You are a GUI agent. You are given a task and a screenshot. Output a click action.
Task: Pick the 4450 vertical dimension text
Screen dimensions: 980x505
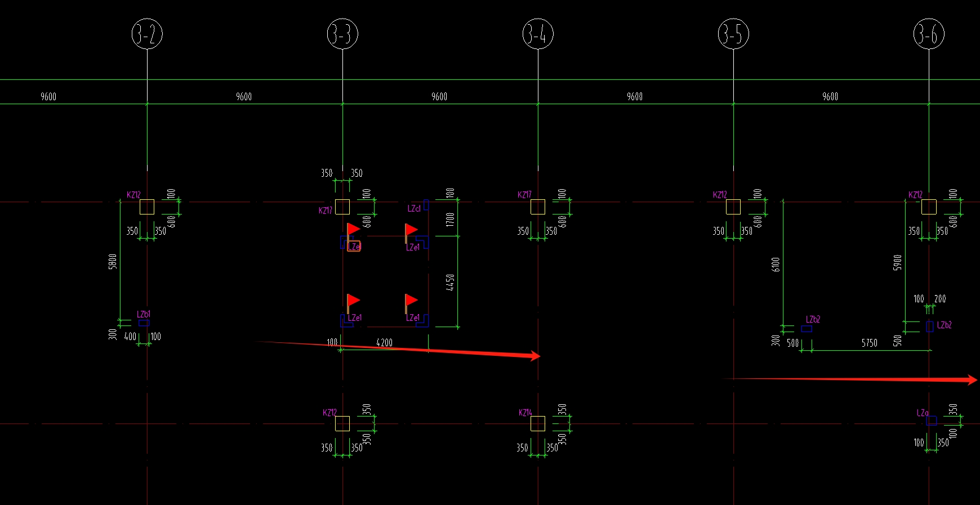point(450,282)
